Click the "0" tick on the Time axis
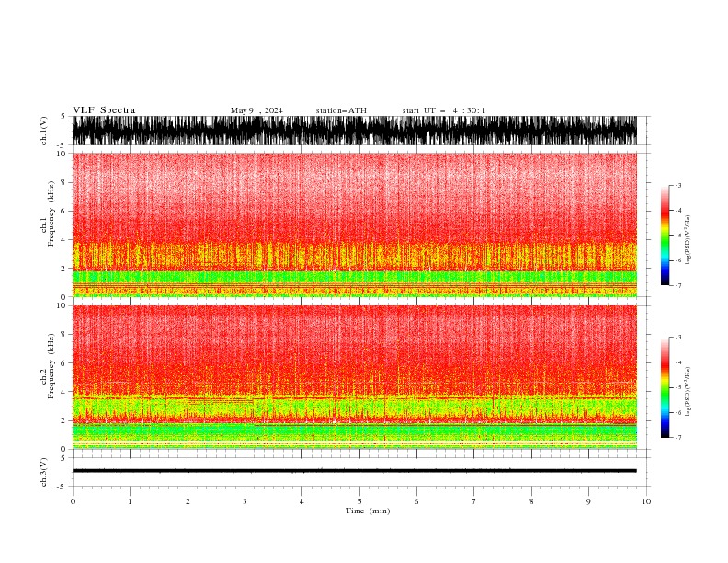This screenshot has width=728, height=563. 73,501
